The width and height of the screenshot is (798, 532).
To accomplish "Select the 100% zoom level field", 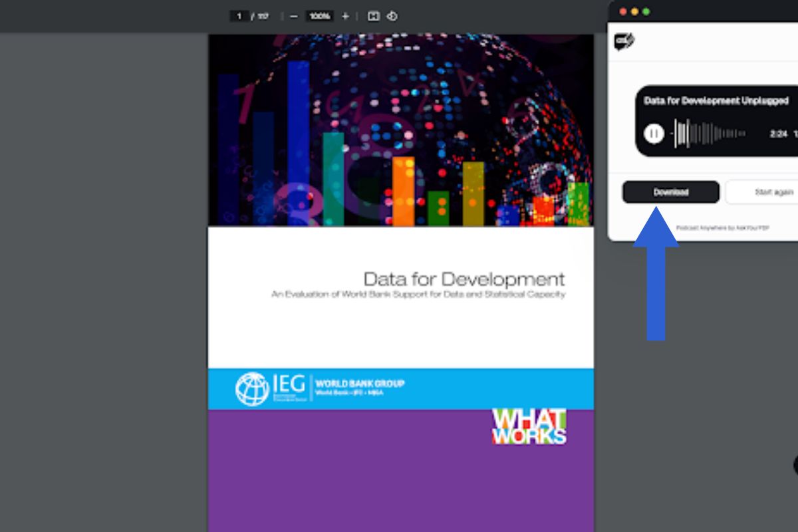I will tap(320, 16).
